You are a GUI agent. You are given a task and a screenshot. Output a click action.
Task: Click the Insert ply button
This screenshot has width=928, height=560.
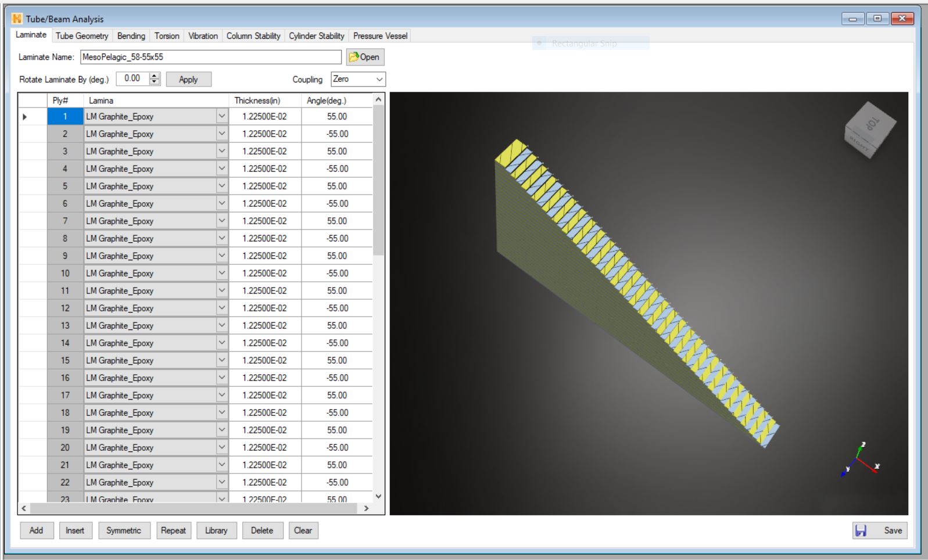[x=75, y=530]
